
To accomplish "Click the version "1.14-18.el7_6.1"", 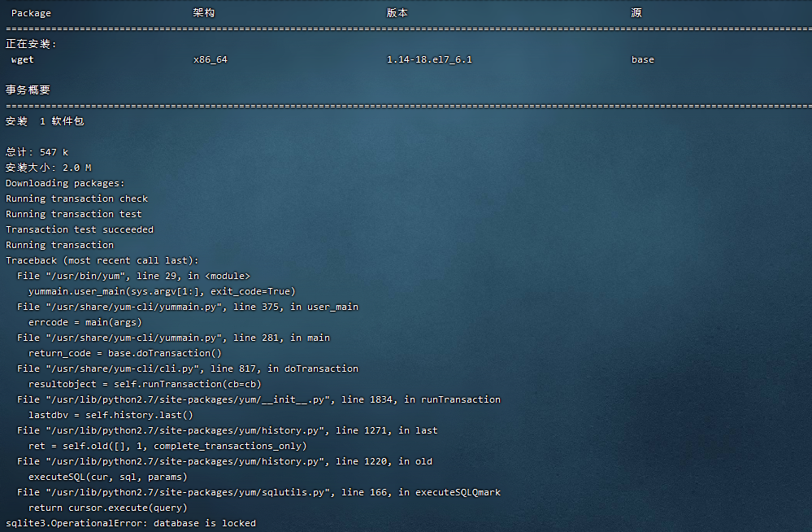I will click(429, 59).
